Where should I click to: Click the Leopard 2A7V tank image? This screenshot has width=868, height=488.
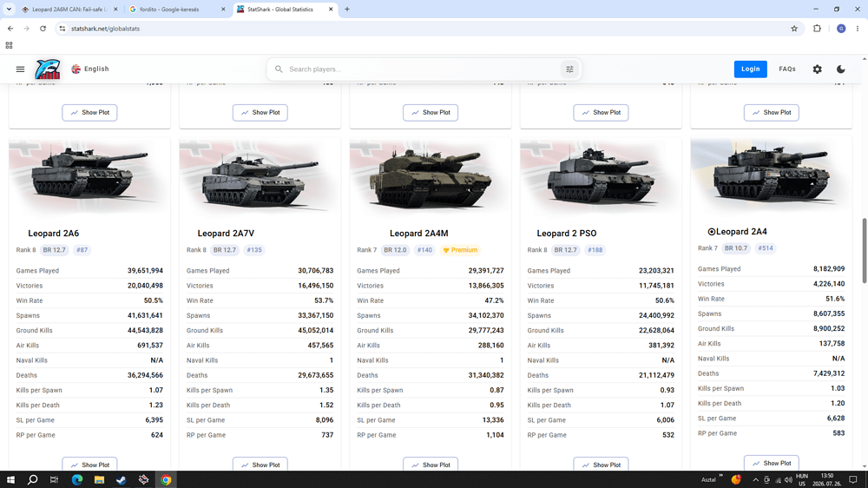(x=260, y=176)
